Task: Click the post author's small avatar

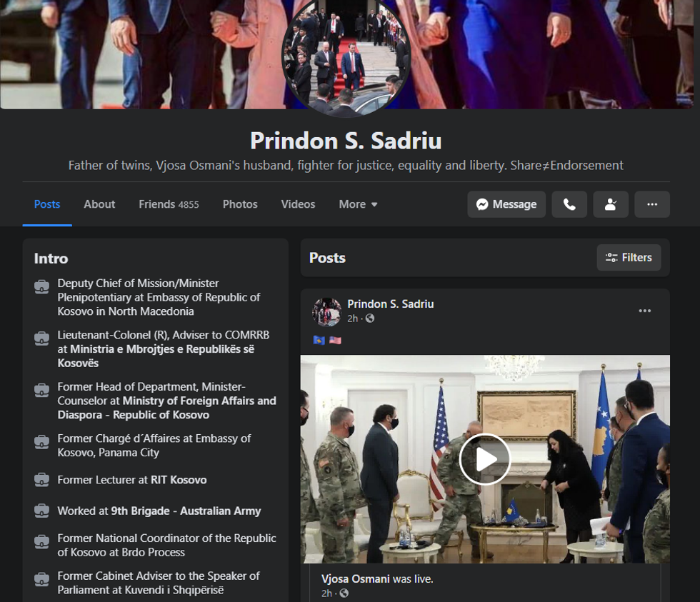Action: pyautogui.click(x=326, y=312)
